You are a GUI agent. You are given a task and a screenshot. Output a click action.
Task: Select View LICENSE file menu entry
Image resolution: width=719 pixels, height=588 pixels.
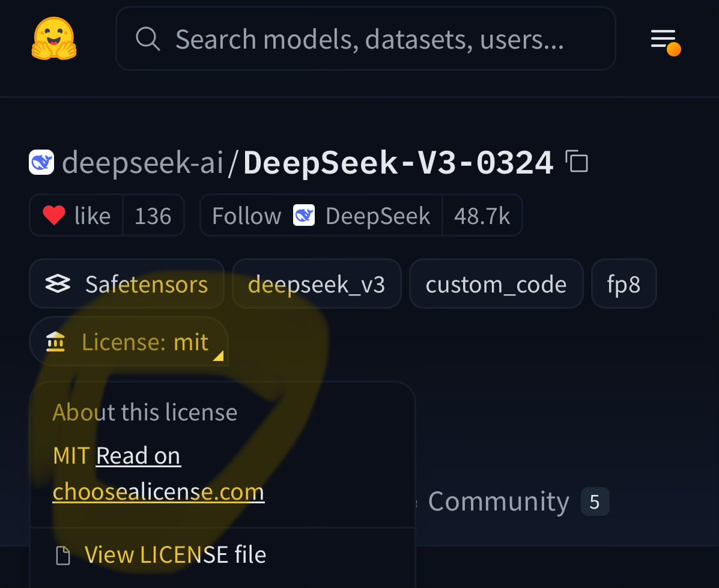pyautogui.click(x=175, y=554)
